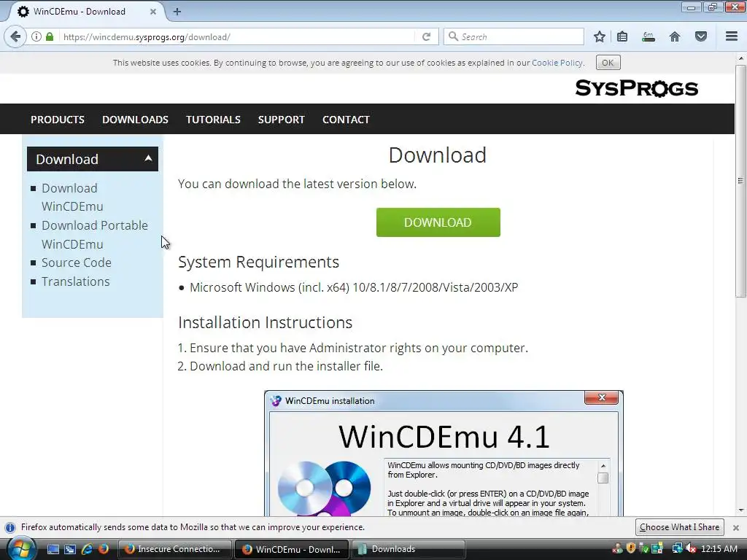The image size is (747, 560).
Task: Click the URL address bar
Action: click(239, 36)
